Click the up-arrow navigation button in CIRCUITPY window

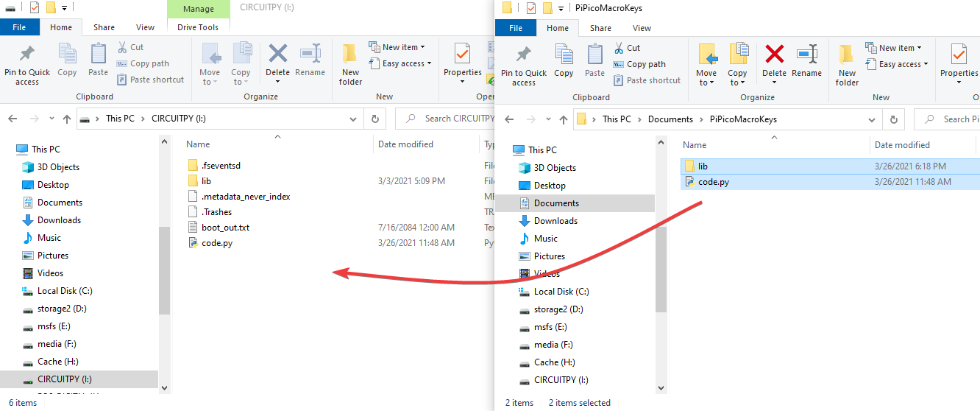coord(67,119)
